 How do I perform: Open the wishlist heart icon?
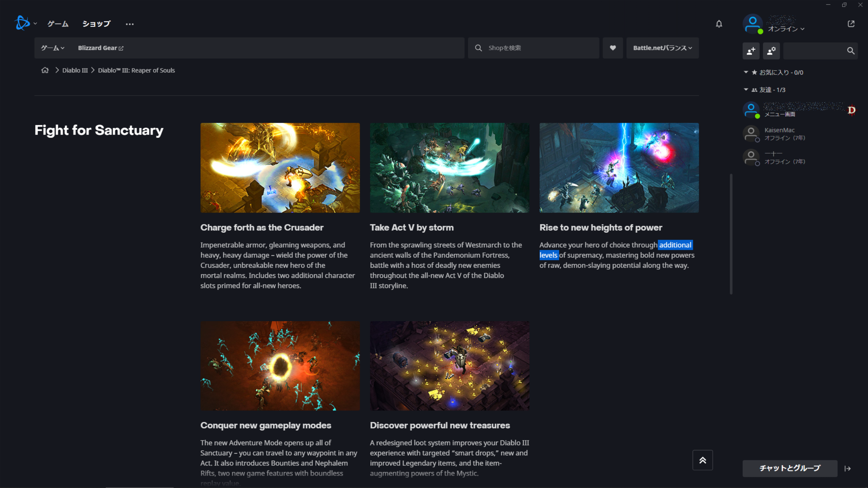pyautogui.click(x=613, y=48)
